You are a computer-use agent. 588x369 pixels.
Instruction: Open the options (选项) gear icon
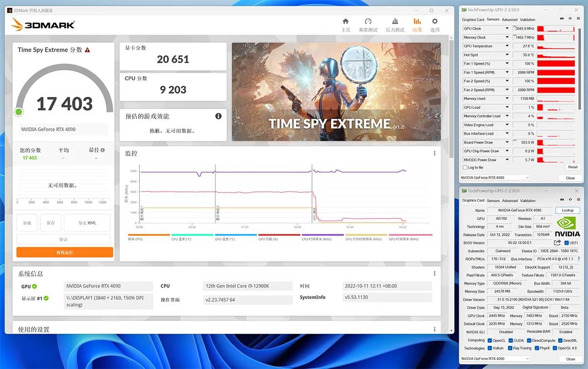435,22
